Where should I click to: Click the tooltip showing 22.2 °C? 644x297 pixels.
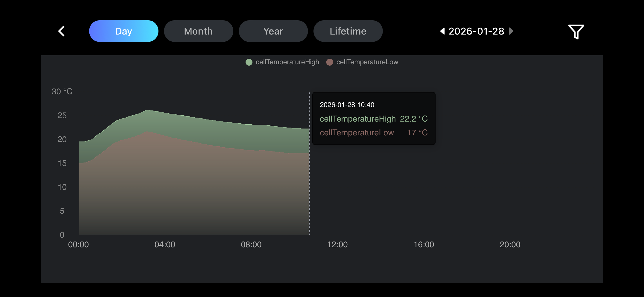pyautogui.click(x=374, y=119)
